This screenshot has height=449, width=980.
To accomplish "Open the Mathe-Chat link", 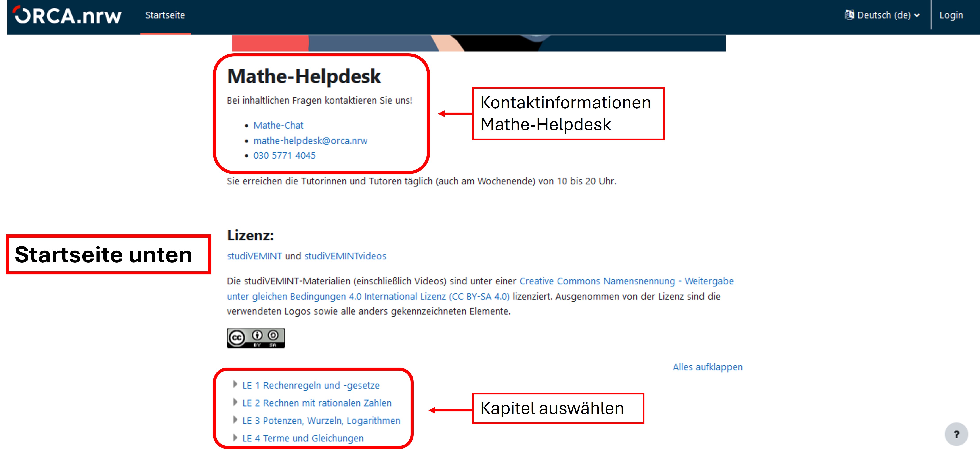I will tap(278, 125).
